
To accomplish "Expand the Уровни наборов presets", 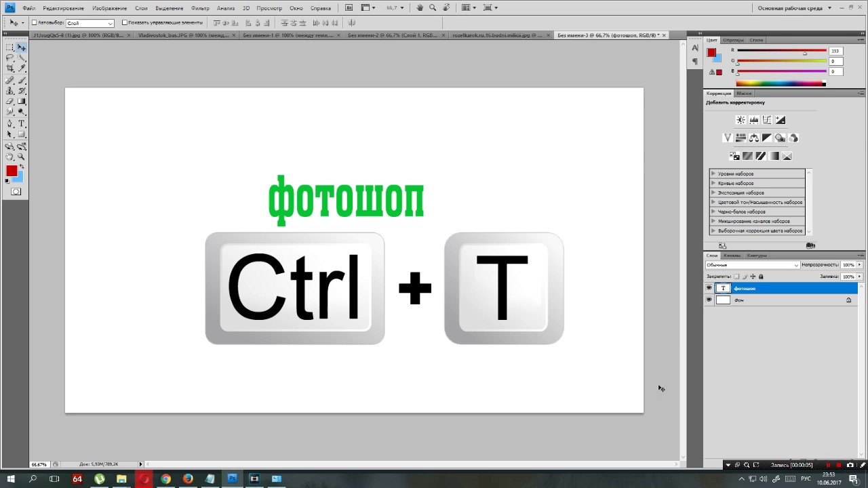I will pos(713,174).
